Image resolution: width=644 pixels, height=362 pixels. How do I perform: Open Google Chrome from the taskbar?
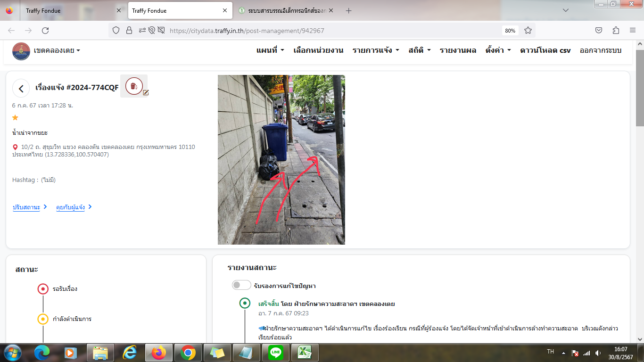[x=188, y=353]
